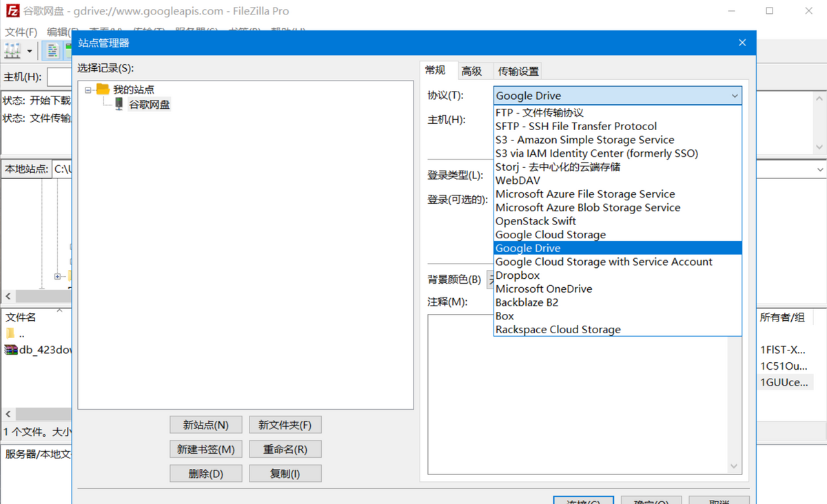Select the db_423 archive file icon
827x504 pixels.
click(10, 350)
